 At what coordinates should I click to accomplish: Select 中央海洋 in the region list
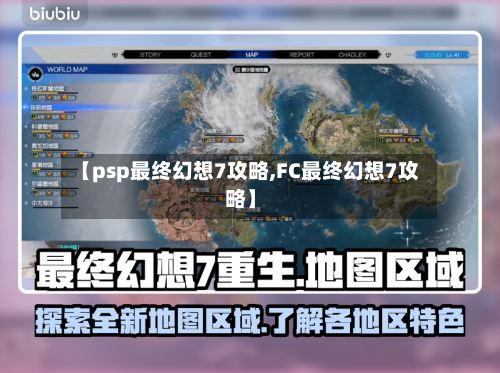click(x=42, y=203)
